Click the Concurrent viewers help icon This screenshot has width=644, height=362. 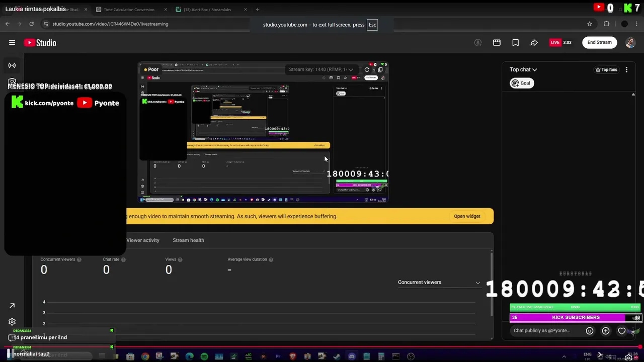(79, 259)
